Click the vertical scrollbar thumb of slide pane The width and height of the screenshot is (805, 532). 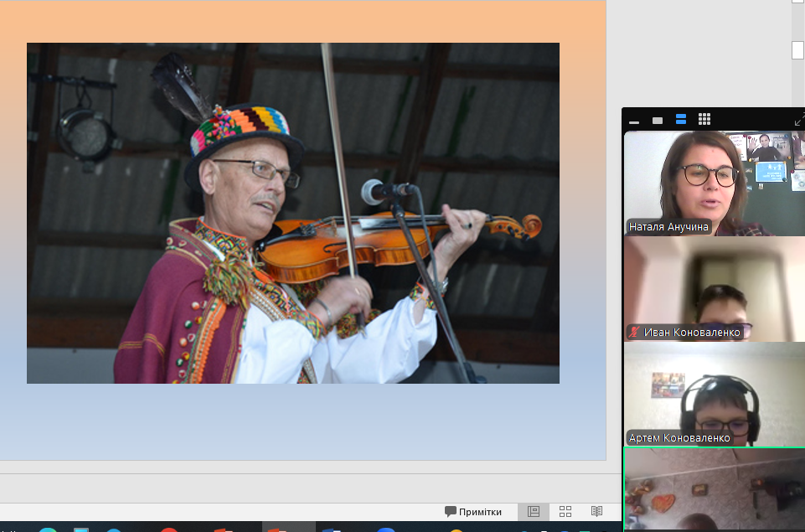pyautogui.click(x=797, y=49)
